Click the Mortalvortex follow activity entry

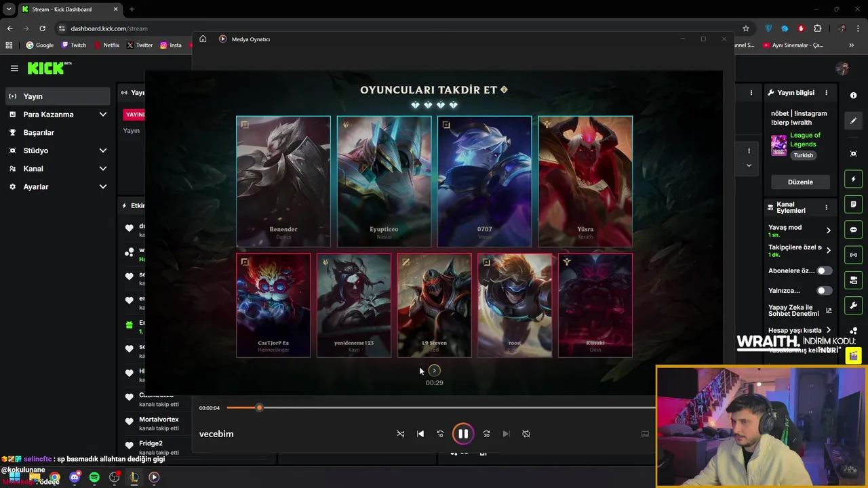[x=153, y=424]
